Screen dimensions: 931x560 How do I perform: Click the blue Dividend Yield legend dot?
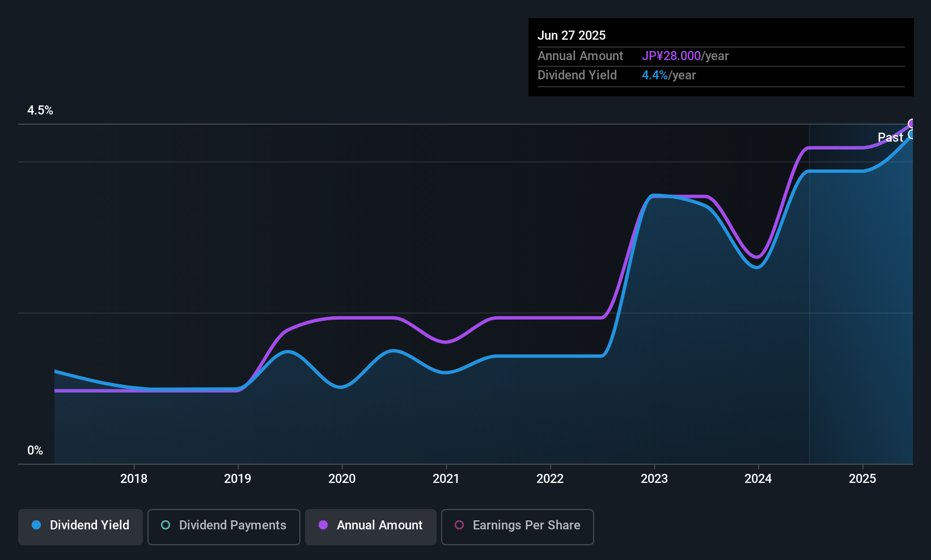(x=36, y=525)
